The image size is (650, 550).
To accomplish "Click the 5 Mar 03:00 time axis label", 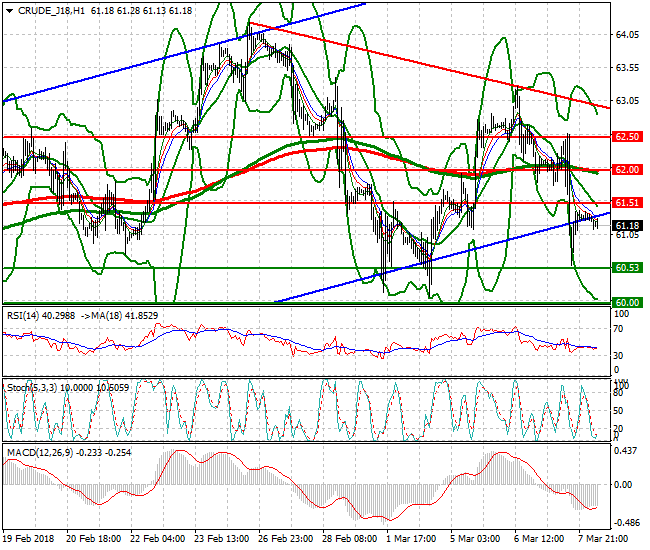I will (475, 539).
